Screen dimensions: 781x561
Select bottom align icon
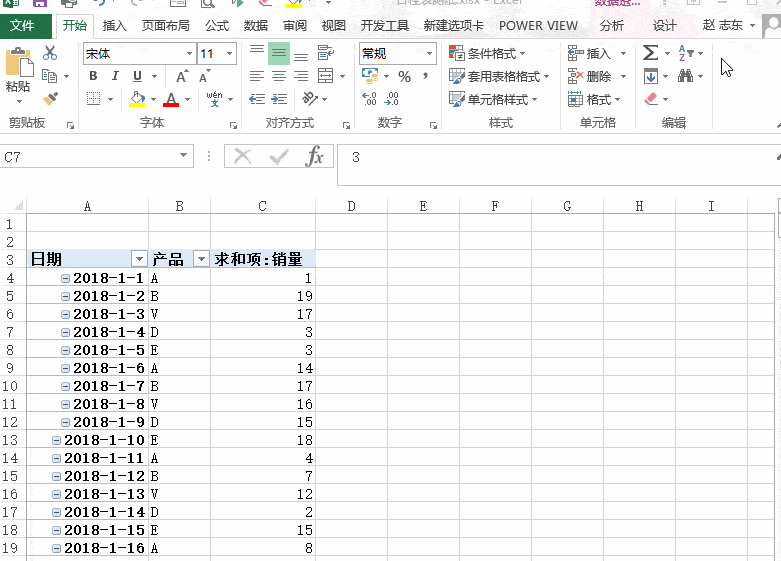(x=301, y=54)
